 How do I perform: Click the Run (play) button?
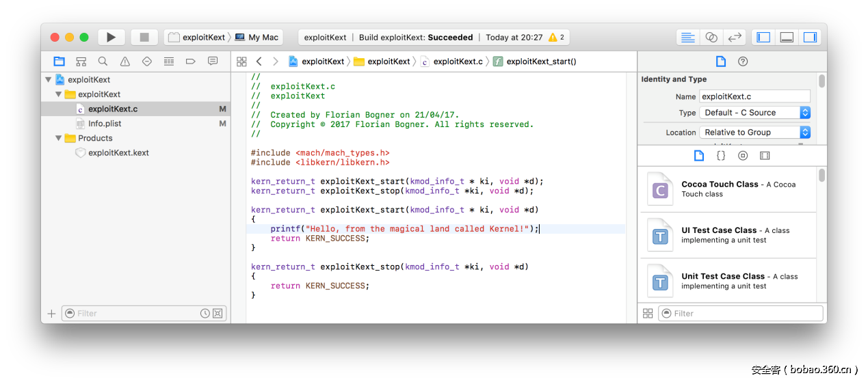pyautogui.click(x=111, y=38)
